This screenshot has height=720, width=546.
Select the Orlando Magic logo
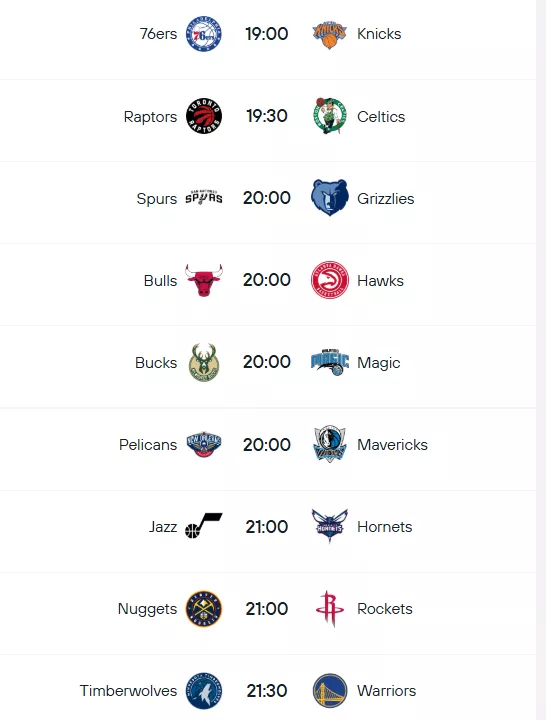coord(330,362)
